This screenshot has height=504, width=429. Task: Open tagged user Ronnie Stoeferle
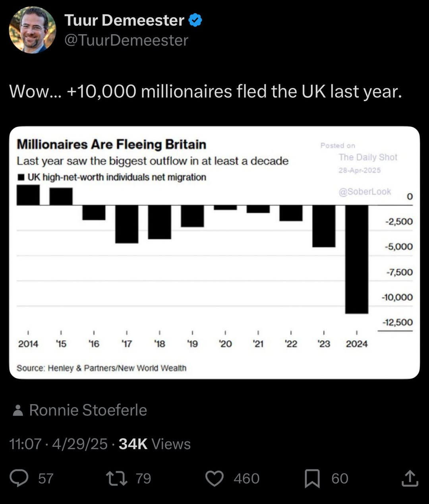[x=88, y=410]
